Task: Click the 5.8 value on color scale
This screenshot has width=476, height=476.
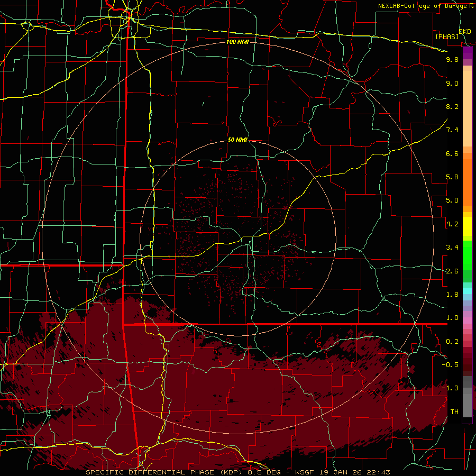Action: tap(452, 177)
